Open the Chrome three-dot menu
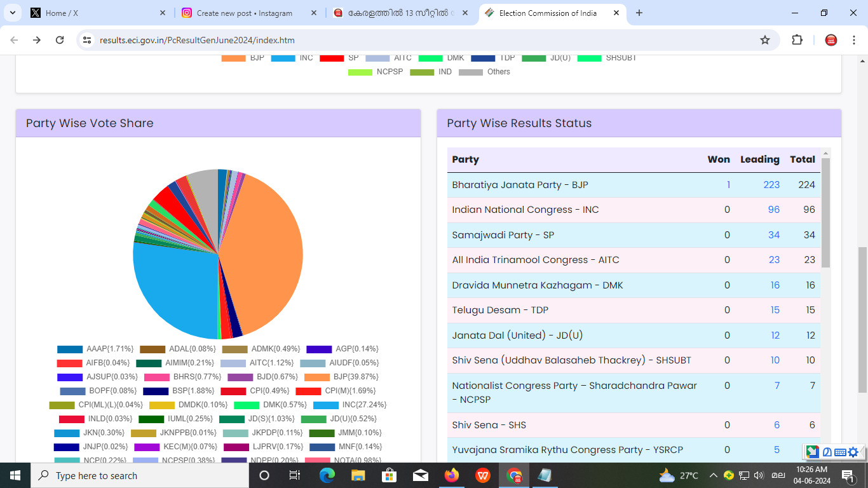 click(852, 40)
